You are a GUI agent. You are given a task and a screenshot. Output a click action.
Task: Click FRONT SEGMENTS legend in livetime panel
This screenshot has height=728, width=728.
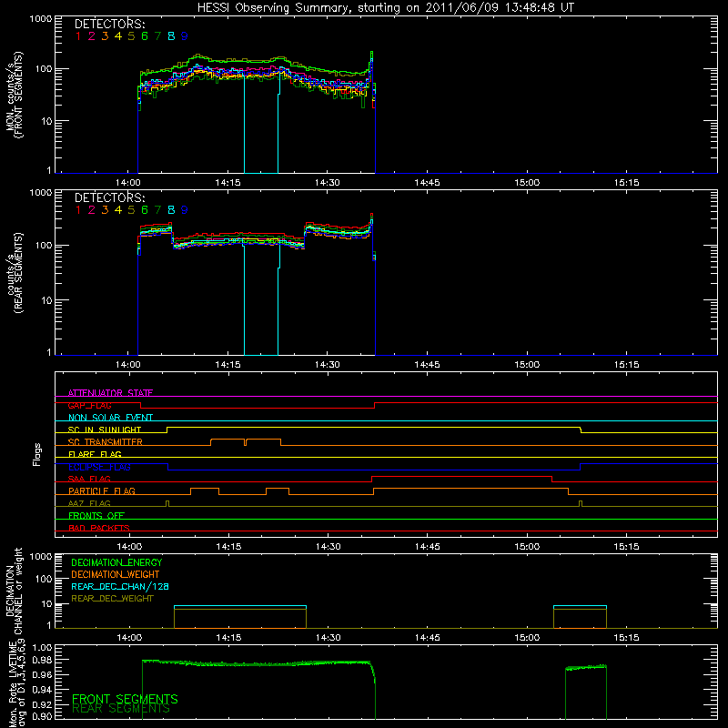pyautogui.click(x=125, y=699)
